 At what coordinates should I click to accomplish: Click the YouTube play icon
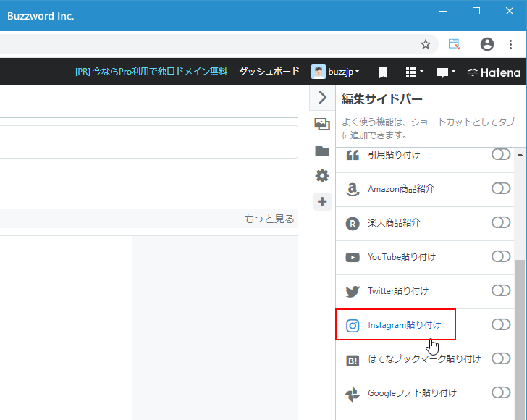coord(353,258)
